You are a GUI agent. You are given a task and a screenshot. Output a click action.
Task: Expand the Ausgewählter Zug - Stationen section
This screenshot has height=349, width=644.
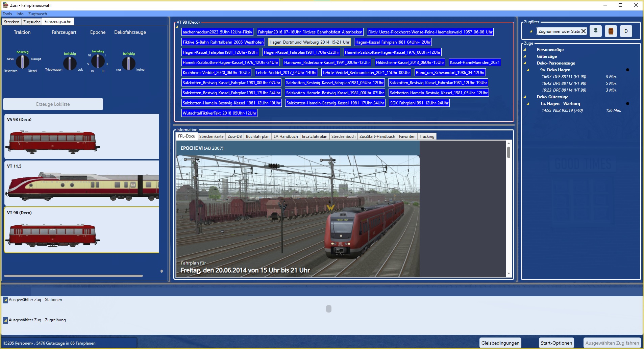point(5,300)
